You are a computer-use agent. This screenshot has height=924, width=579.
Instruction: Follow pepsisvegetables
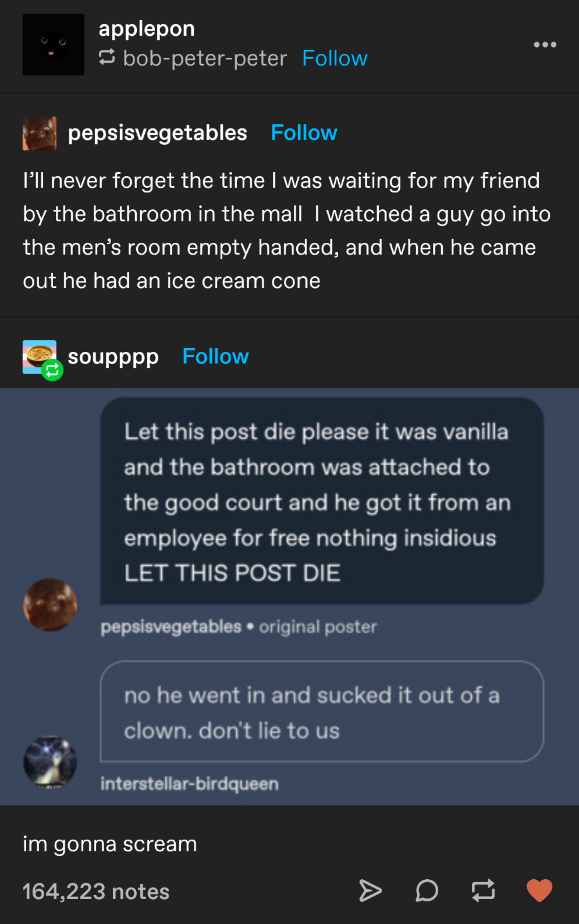tap(304, 133)
